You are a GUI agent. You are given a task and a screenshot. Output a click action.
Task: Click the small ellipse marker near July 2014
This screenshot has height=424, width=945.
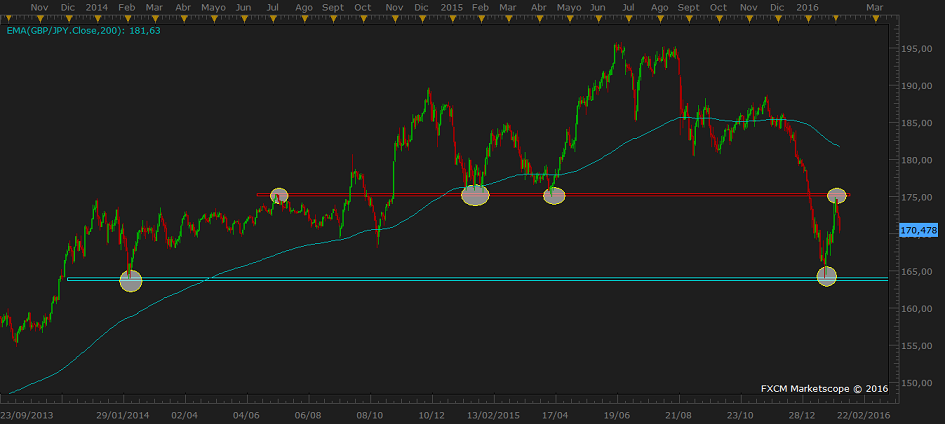click(x=279, y=195)
